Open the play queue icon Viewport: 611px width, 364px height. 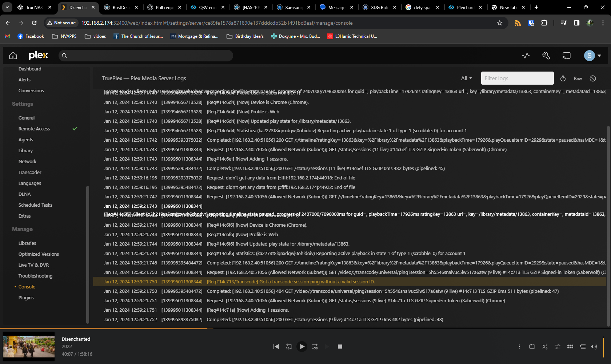(583, 347)
